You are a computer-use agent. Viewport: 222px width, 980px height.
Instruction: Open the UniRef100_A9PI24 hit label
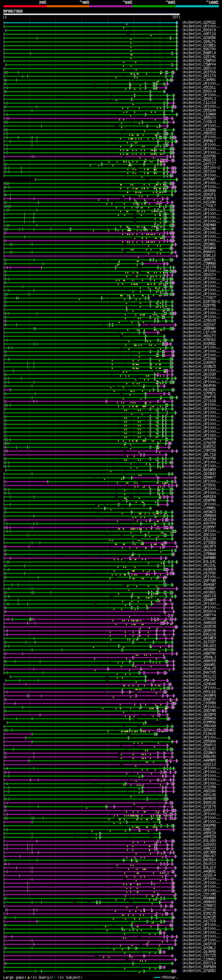point(199,34)
